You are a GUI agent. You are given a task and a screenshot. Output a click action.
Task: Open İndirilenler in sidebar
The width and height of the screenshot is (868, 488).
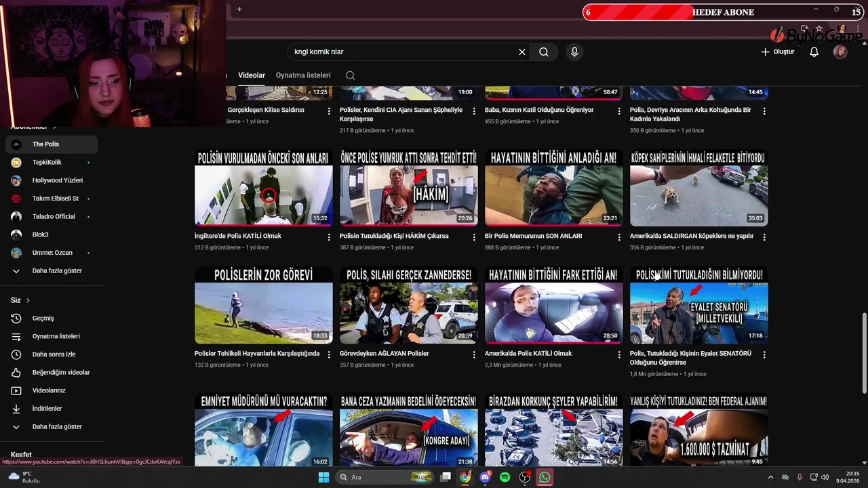coord(52,409)
